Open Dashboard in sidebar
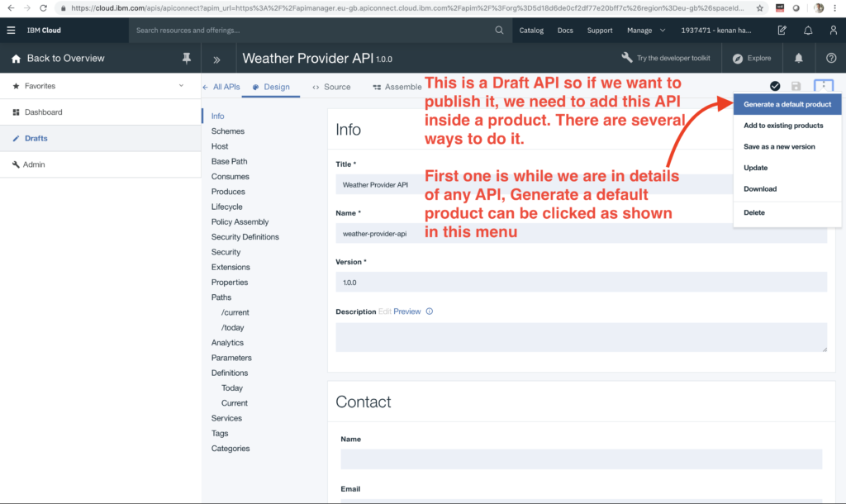The image size is (846, 504). click(100, 112)
